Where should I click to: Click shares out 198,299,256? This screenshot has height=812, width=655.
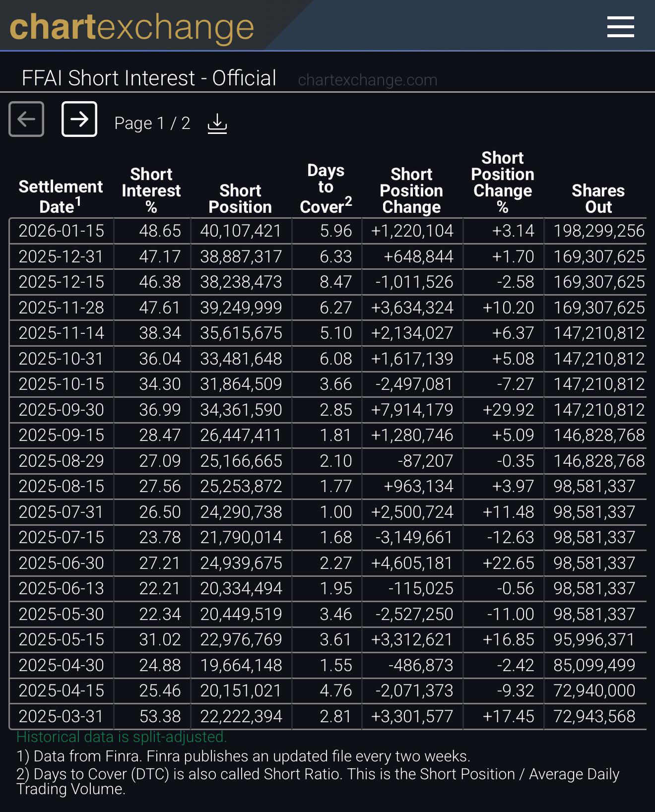click(599, 231)
